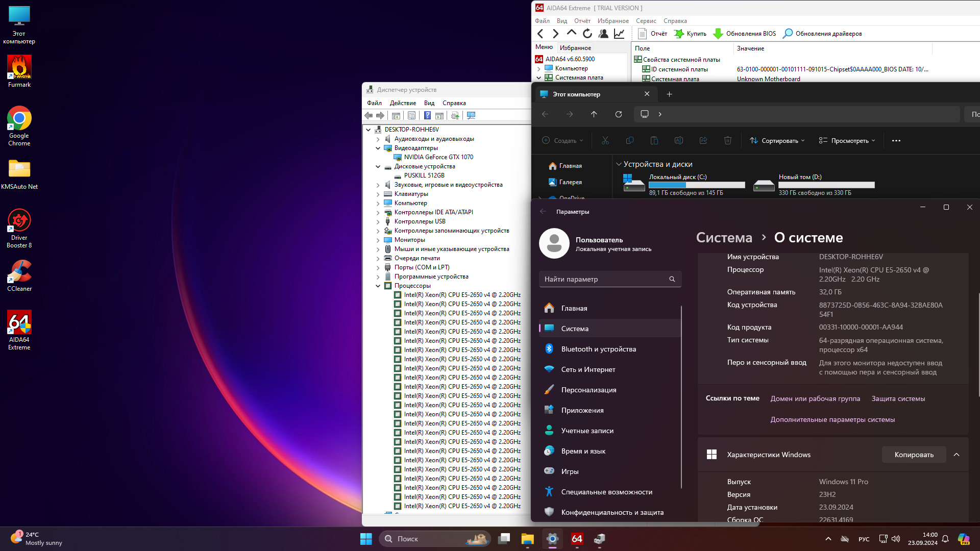Collapse 'Видеоадаптеры' node

coord(378,148)
